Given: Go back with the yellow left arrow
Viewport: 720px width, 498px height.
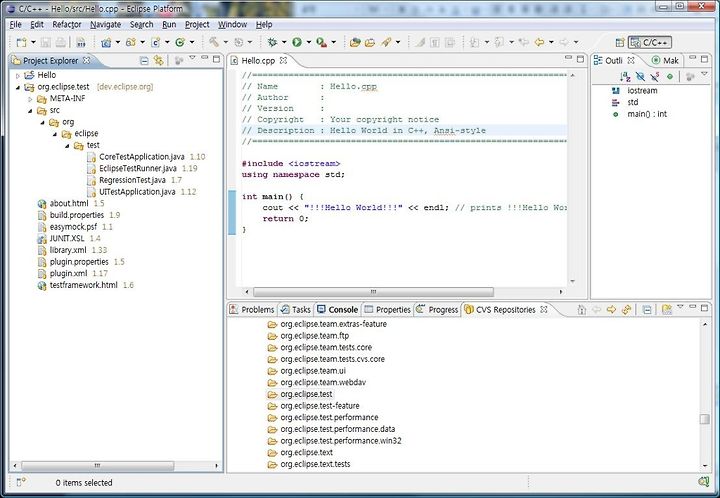Looking at the screenshot, I should point(539,42).
